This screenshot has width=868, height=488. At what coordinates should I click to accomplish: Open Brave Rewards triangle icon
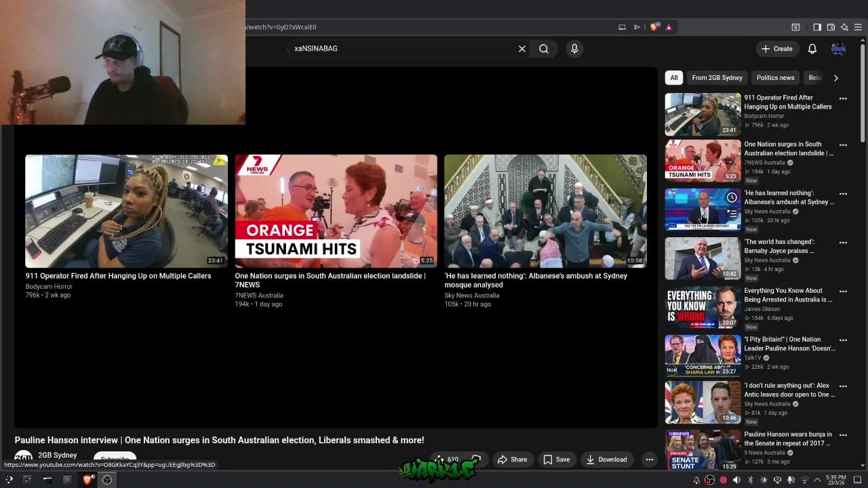coord(669,27)
